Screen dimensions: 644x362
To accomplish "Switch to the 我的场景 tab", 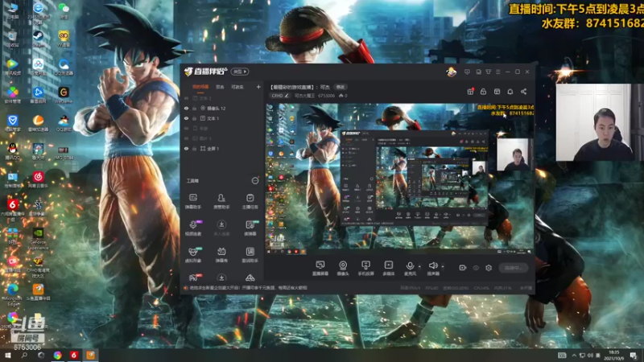I will [x=200, y=87].
